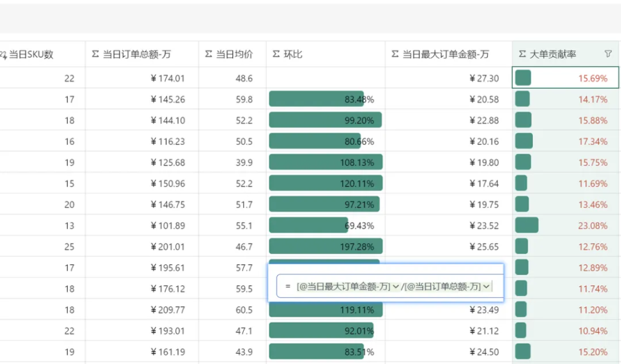621x364 pixels.
Task: Click the filter icon in 大单贡献率 header
Action: [x=608, y=54]
